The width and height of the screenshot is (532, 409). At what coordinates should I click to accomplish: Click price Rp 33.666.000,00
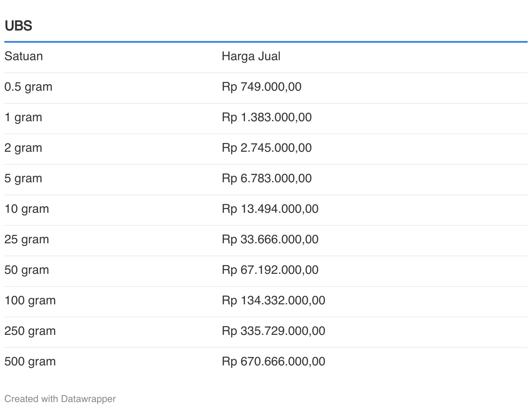coord(270,239)
